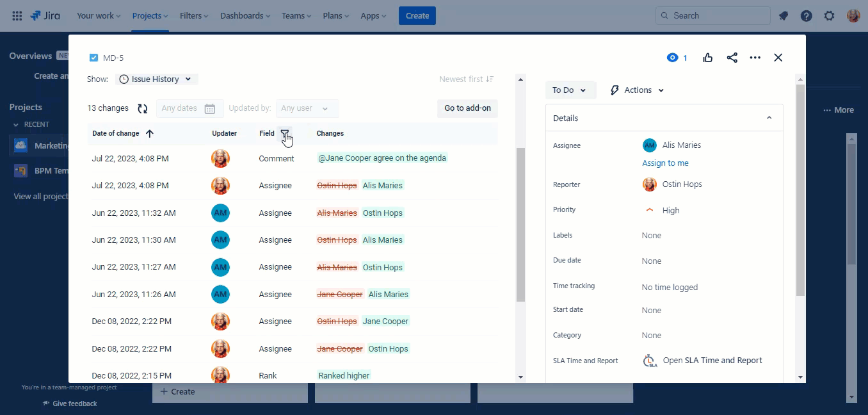Open the Apps menu
868x415 pixels.
(374, 16)
